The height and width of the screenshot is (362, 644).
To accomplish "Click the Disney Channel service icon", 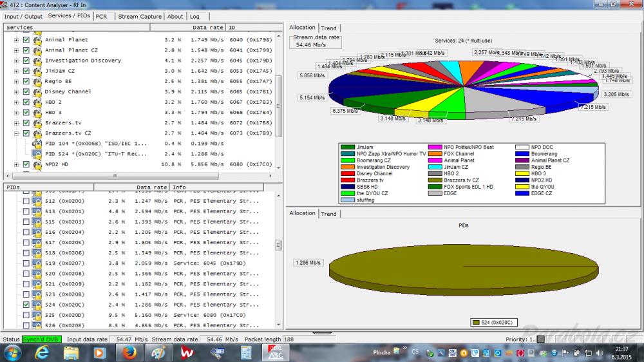I will (37, 91).
